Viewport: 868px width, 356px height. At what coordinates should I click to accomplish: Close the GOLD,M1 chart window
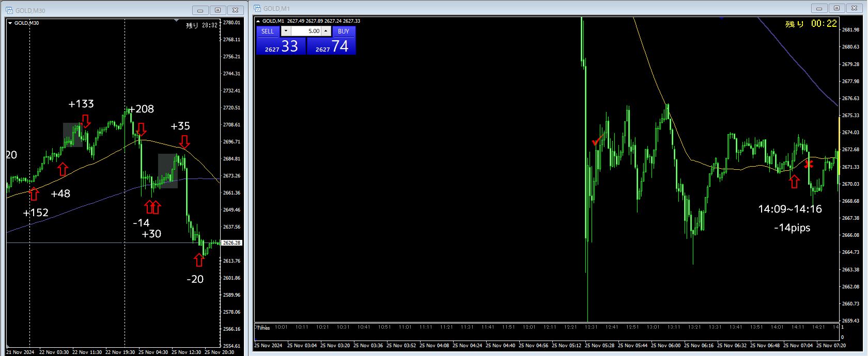[855, 8]
